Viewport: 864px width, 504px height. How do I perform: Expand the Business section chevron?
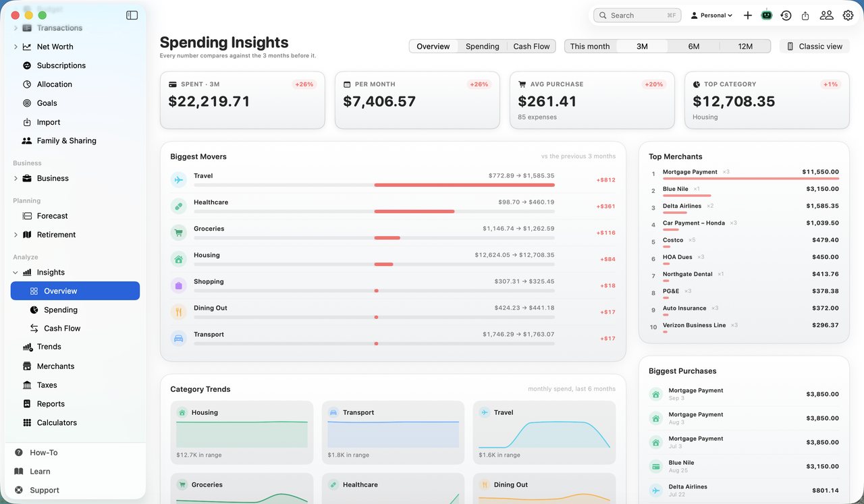coord(16,178)
